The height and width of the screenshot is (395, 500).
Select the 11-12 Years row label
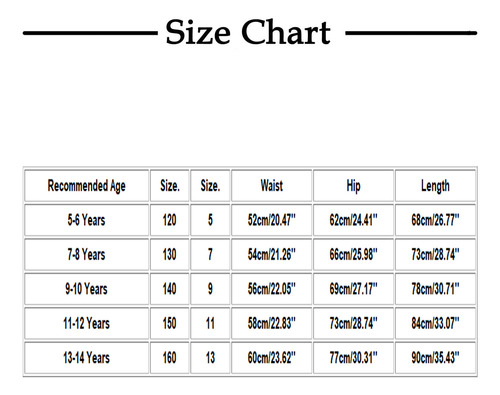87,323
